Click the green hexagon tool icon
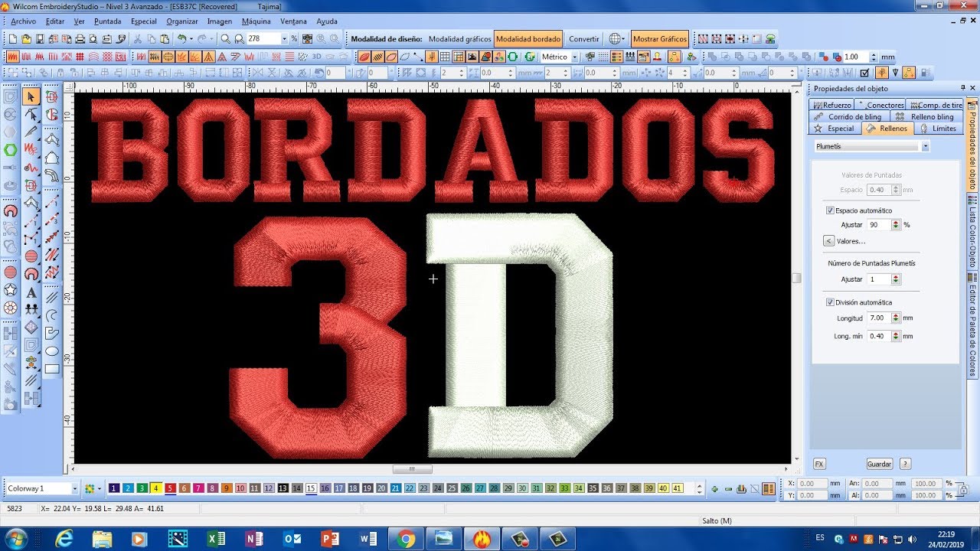980x551 pixels. [x=11, y=150]
